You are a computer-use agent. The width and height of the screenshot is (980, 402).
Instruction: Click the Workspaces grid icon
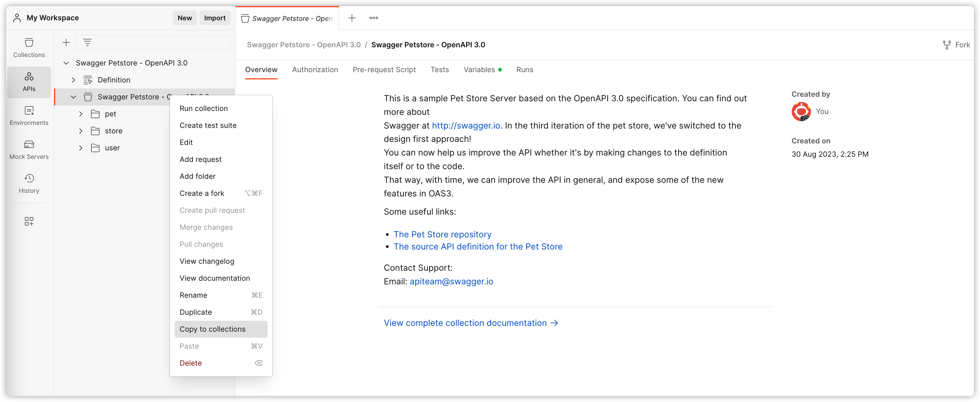(29, 221)
